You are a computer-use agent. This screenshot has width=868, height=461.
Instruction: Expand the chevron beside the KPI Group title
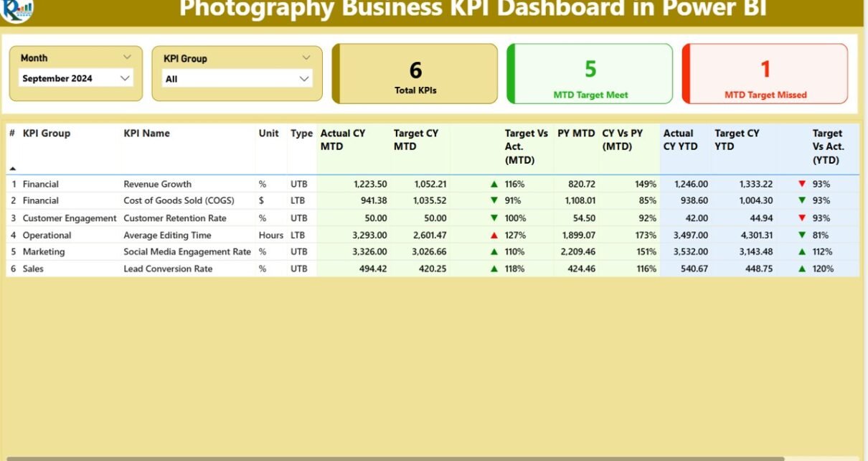click(306, 58)
